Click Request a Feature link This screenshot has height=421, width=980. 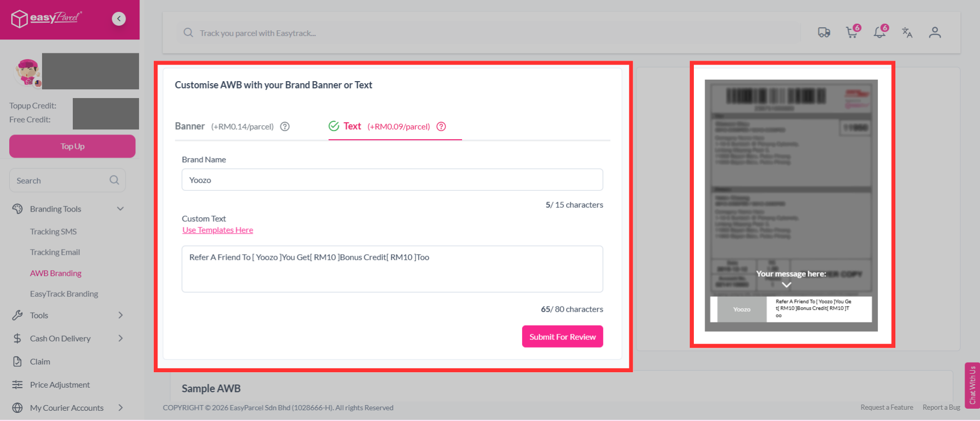(887, 408)
